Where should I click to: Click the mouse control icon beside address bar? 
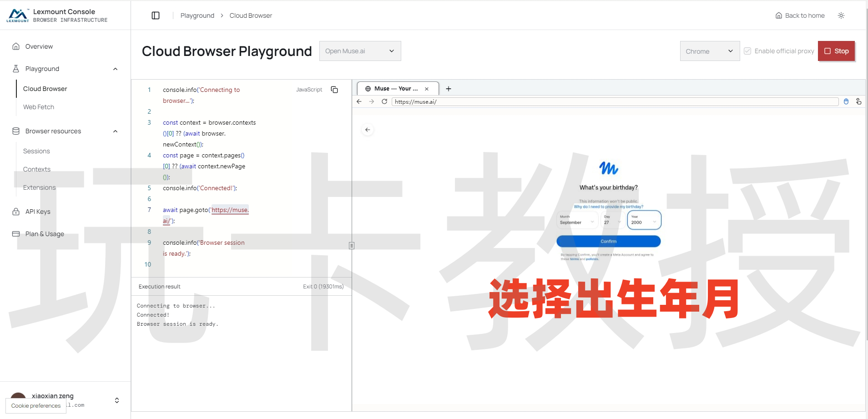point(846,101)
